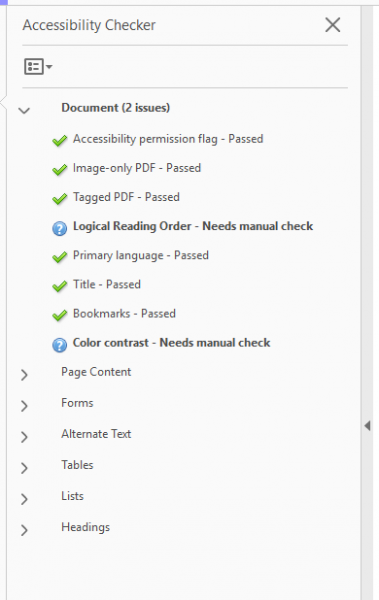The height and width of the screenshot is (600, 379).
Task: Collapse the side pane with the triangle arrow
Action: [368, 426]
